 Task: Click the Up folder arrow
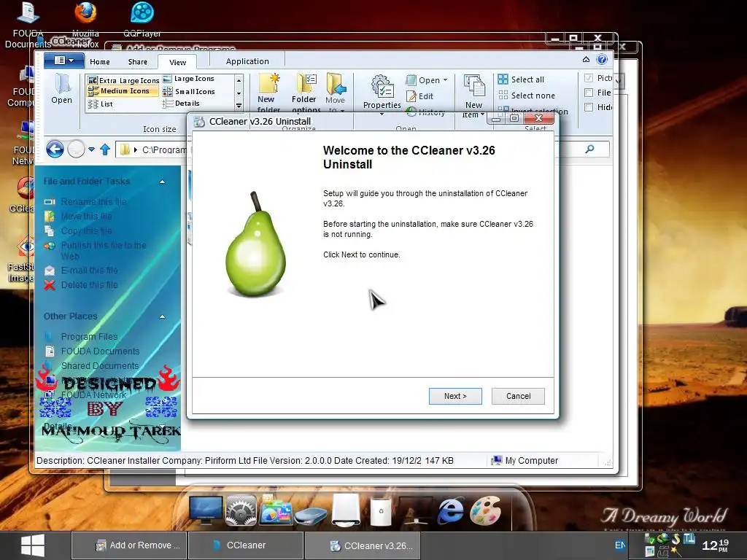point(105,149)
